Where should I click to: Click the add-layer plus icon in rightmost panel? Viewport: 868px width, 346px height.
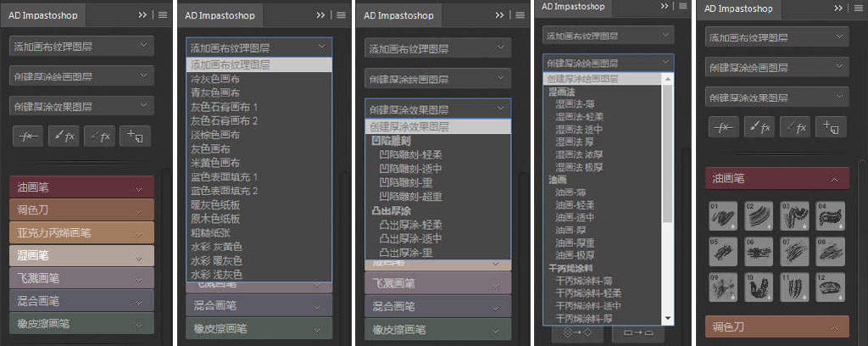pos(831,126)
